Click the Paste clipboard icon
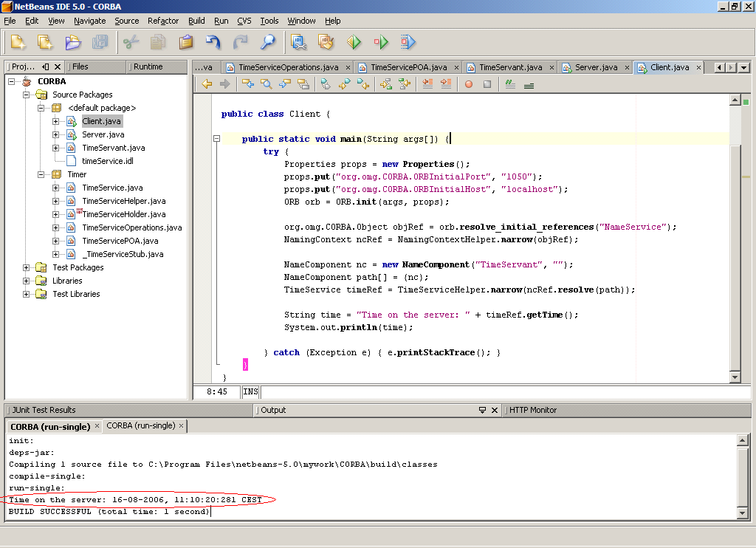Screen dimensions: 756x548 pyautogui.click(x=185, y=42)
